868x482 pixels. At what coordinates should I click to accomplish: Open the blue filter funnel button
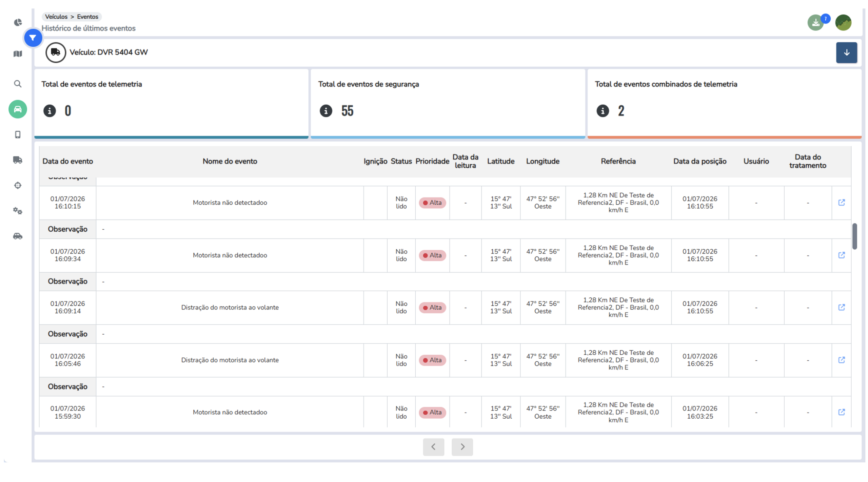coord(33,38)
